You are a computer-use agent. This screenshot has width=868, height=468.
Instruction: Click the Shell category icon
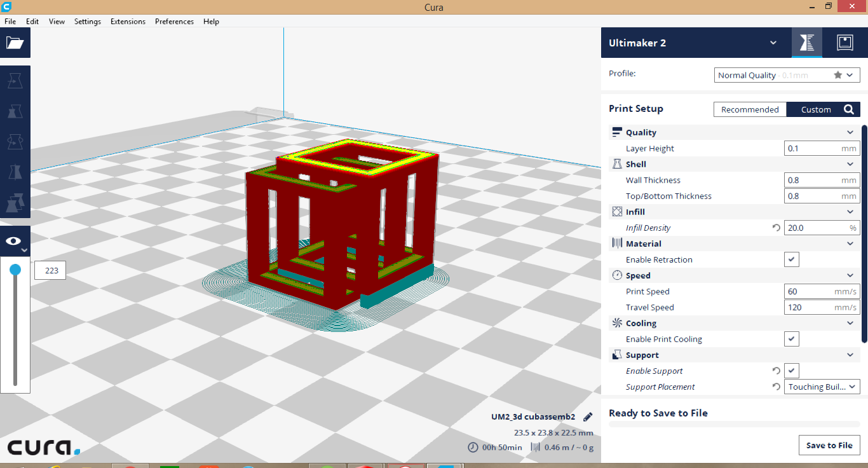(616, 164)
